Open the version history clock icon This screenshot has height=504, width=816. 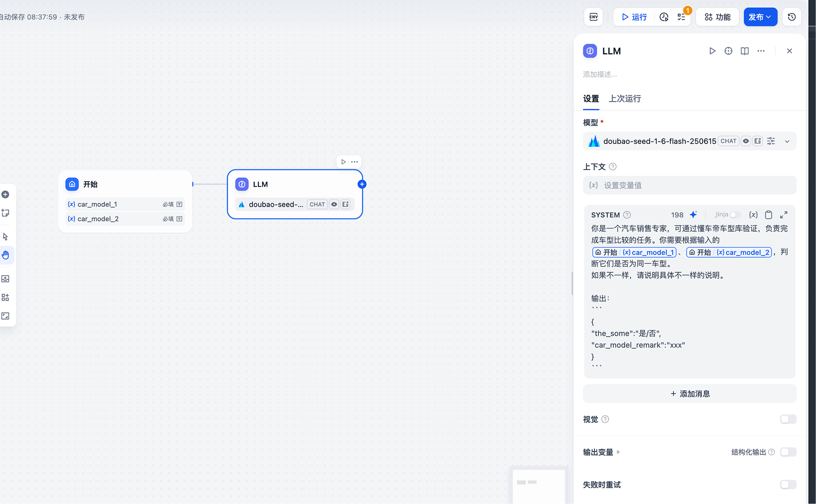pyautogui.click(x=792, y=17)
